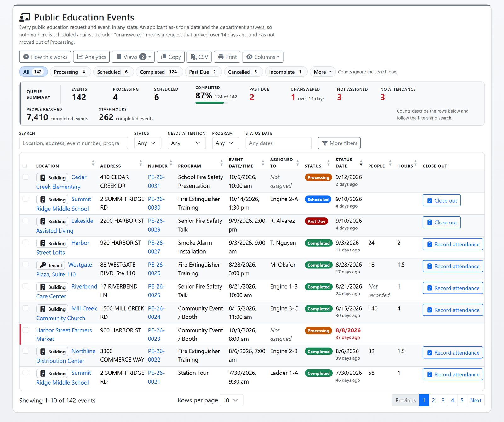Click the Past Due status badge
Viewport: 504px width, 422px height.
(x=317, y=221)
